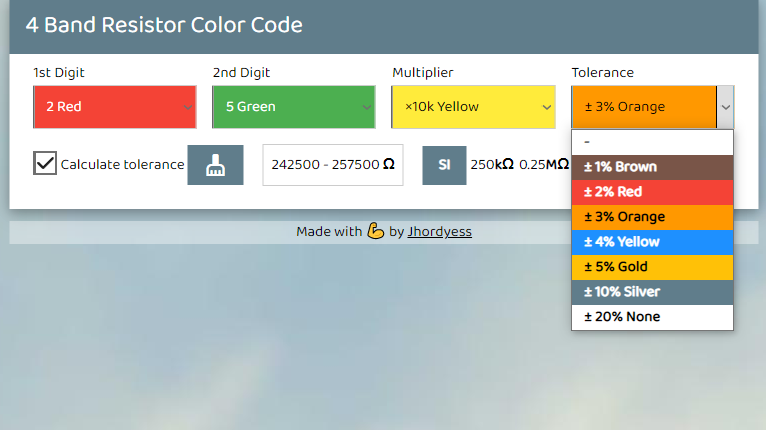Choose ± 5% Gold tolerance option
Viewport: 766px width, 430px height.
coord(652,267)
